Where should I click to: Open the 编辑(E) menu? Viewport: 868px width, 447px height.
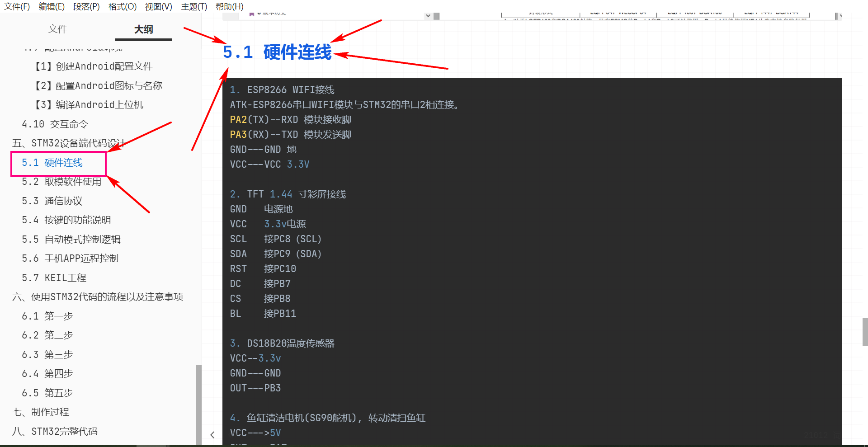pyautogui.click(x=52, y=6)
